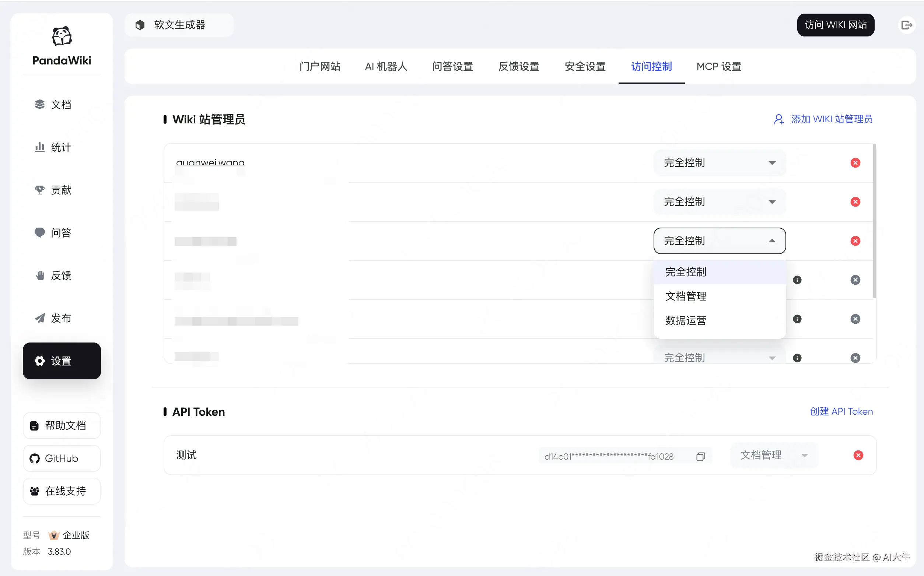The height and width of the screenshot is (576, 924).
Task: Open 文档管理 dropdown for API token
Action: point(773,455)
